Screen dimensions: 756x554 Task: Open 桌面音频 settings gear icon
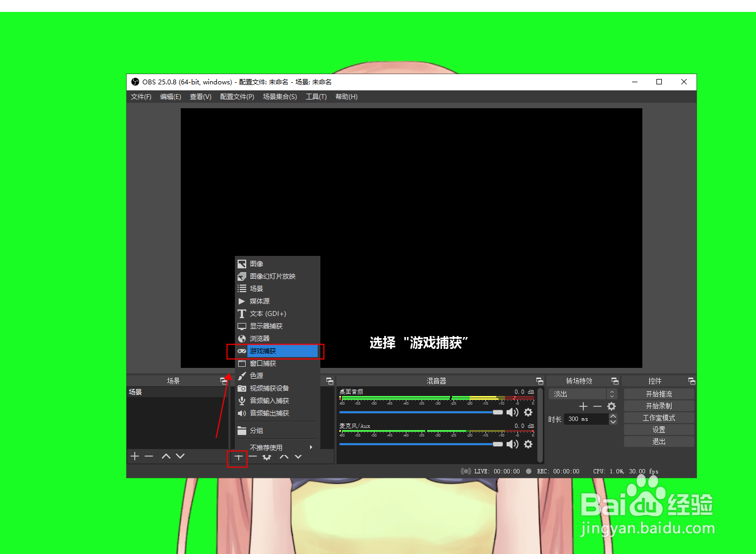(x=528, y=412)
